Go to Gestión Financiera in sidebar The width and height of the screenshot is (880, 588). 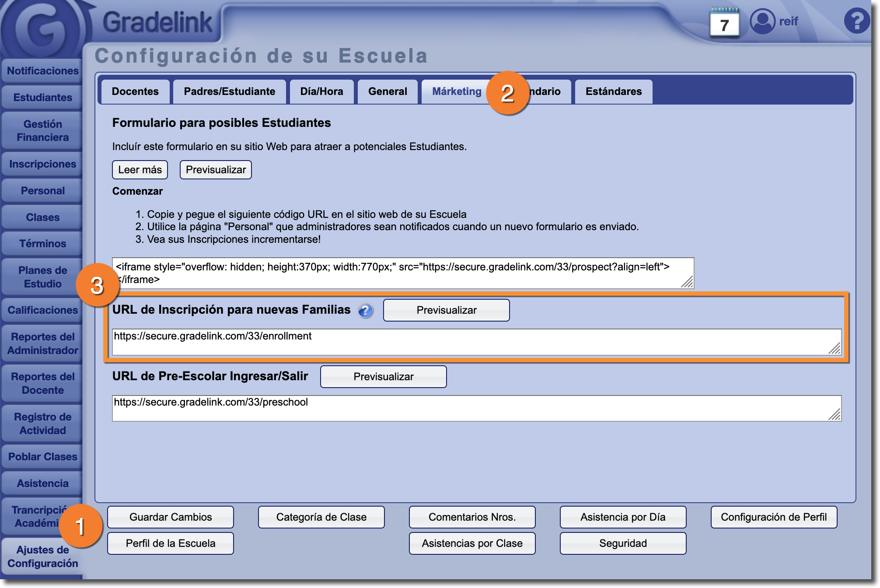point(42,131)
